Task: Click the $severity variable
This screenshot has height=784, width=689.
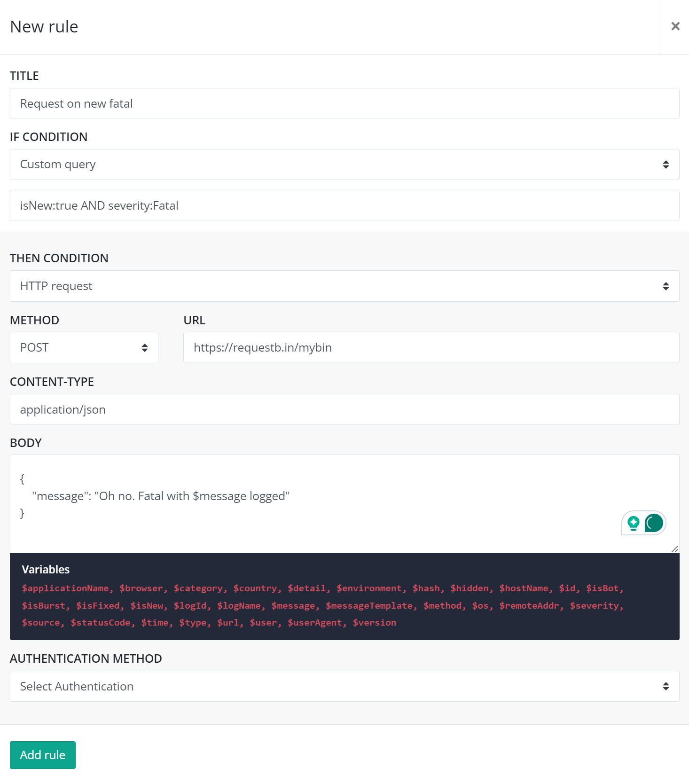Action: click(x=594, y=606)
